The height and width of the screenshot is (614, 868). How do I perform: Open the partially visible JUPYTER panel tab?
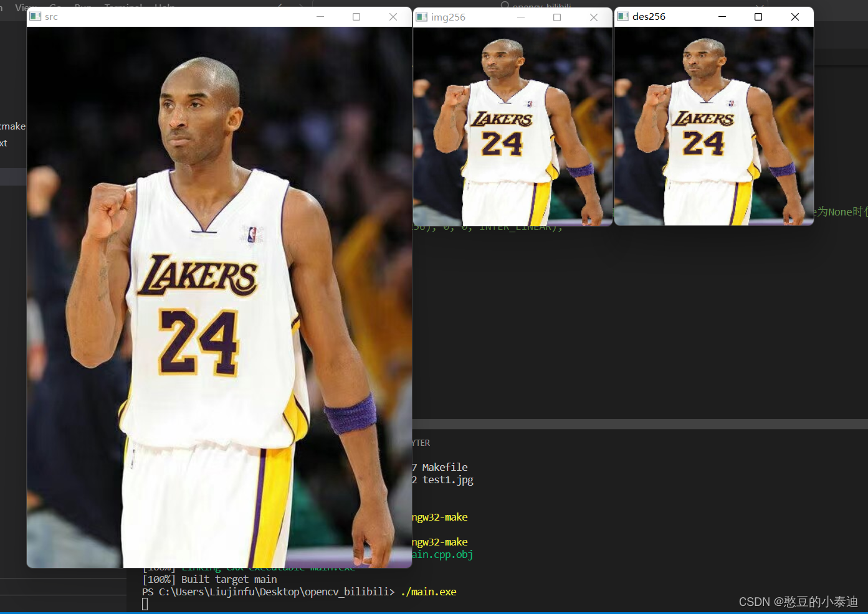421,443
